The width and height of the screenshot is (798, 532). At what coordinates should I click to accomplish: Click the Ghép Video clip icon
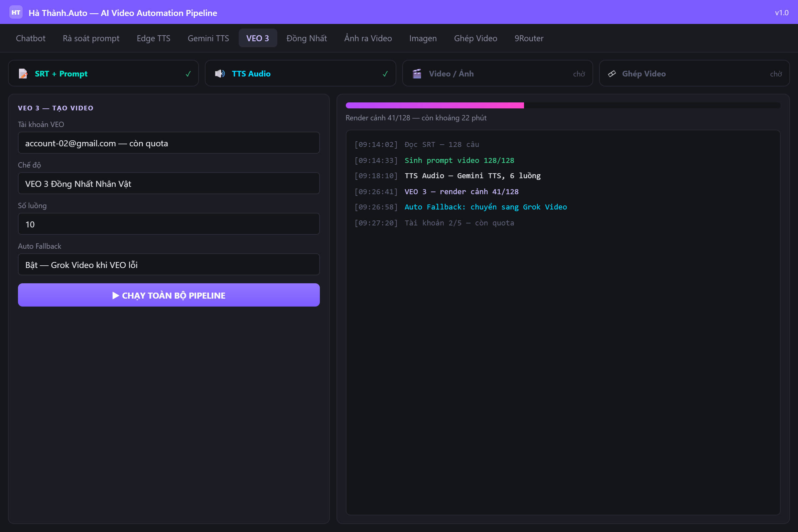pyautogui.click(x=612, y=73)
